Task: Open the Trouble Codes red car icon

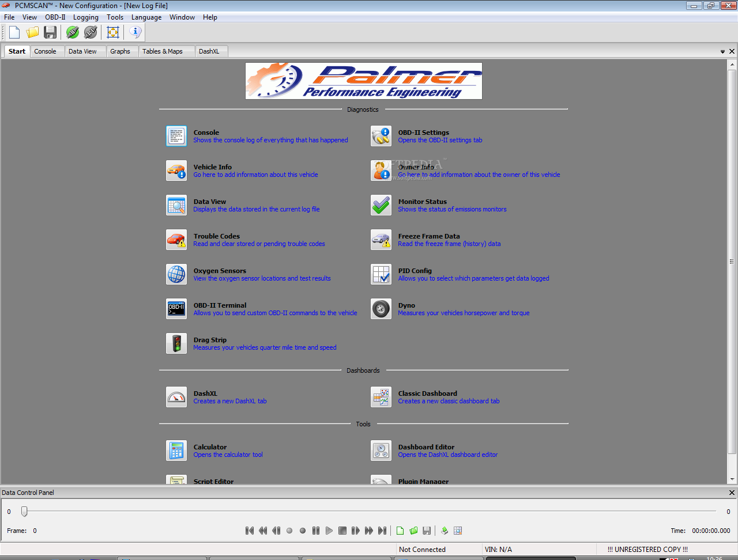Action: coord(176,240)
